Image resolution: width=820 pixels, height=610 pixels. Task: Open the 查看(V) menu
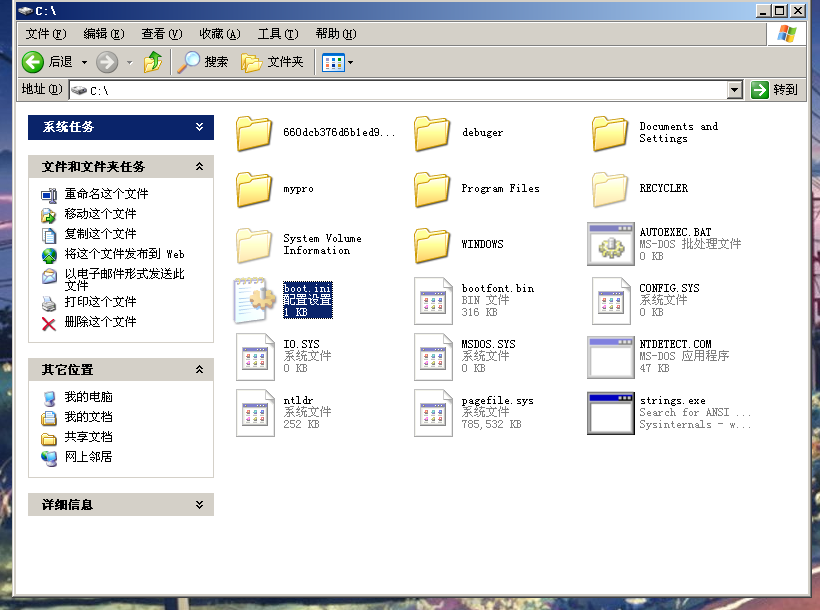(162, 34)
